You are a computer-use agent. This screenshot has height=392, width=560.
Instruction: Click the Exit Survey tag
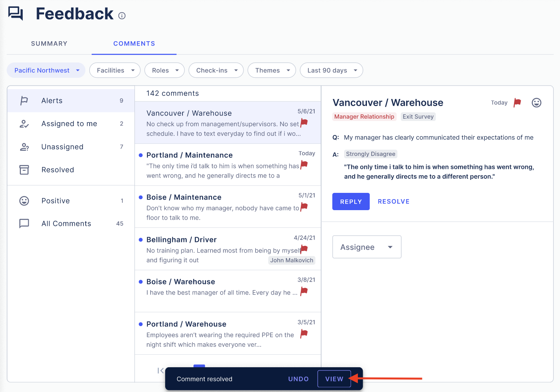pos(418,117)
